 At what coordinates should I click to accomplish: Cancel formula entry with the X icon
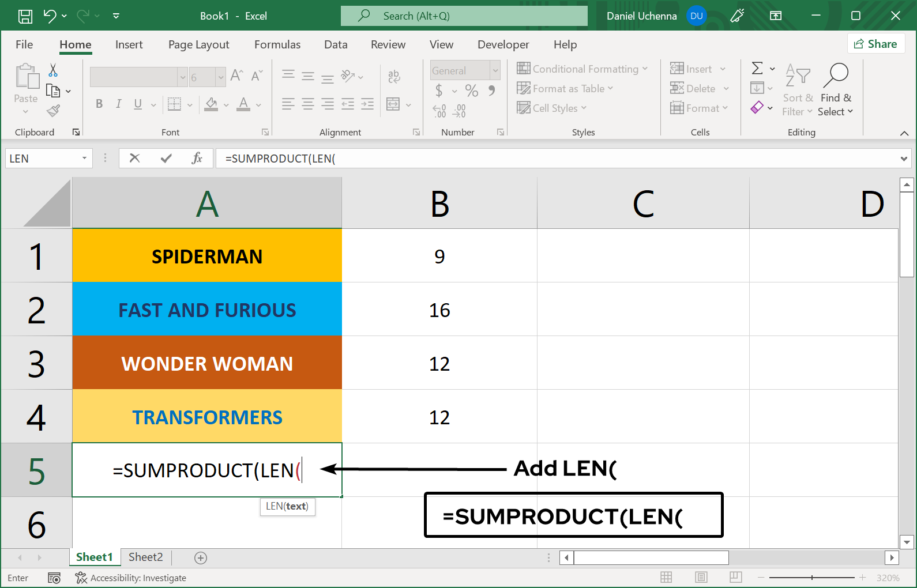[134, 158]
